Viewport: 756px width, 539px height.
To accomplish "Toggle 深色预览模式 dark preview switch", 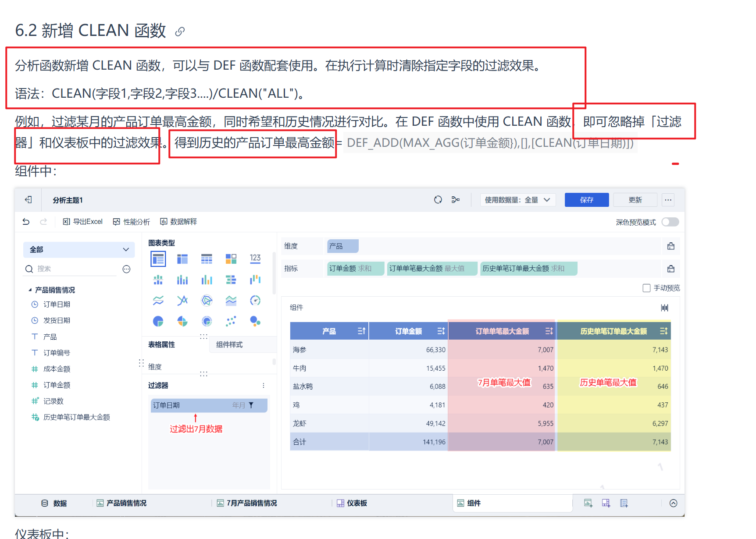I will point(670,222).
